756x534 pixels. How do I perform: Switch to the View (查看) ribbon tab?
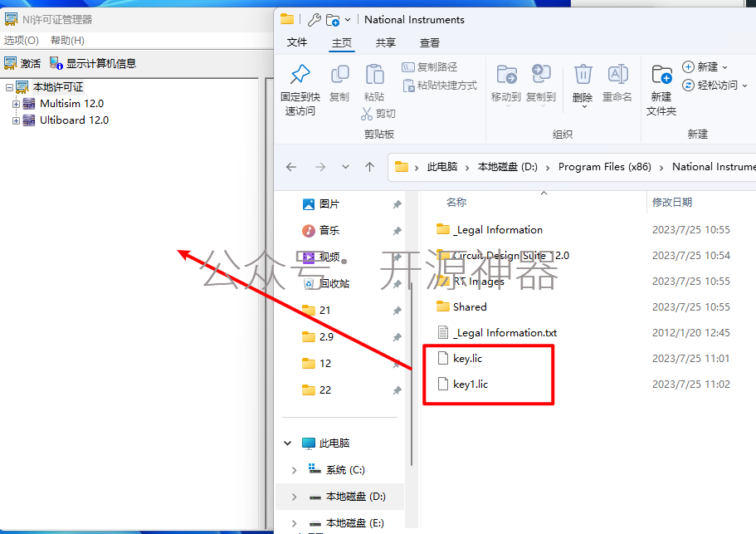pyautogui.click(x=430, y=43)
